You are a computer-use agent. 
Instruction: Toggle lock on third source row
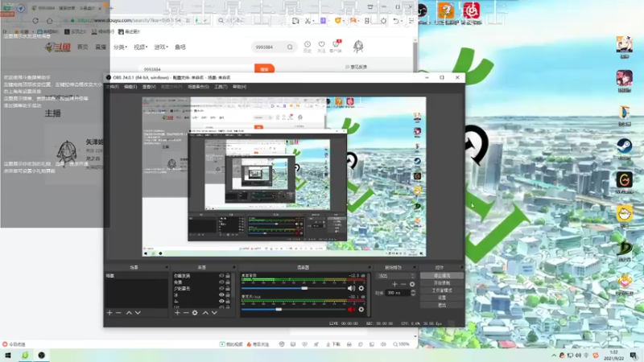tap(228, 289)
